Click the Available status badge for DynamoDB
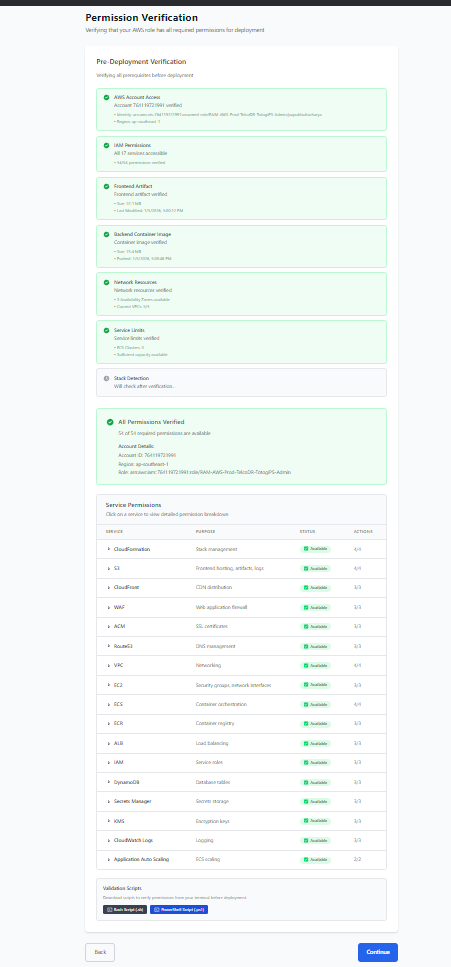Image resolution: width=451 pixels, height=967 pixels. [315, 782]
